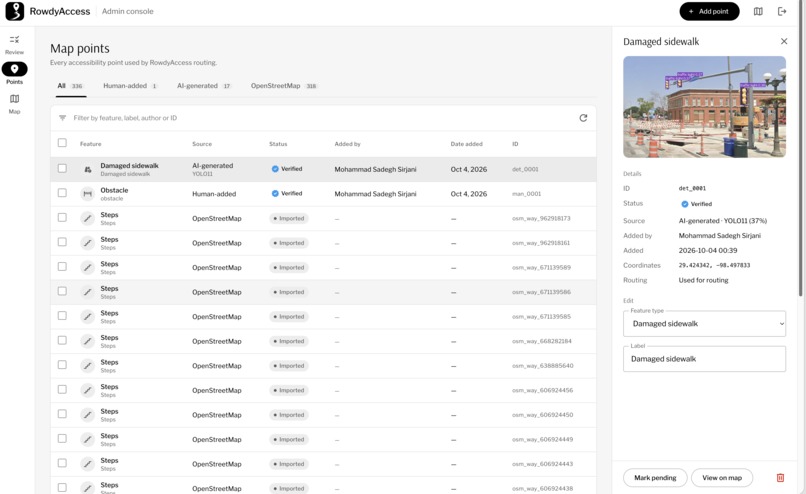Click the Damaged sidewalk row feature icon
The height and width of the screenshot is (494, 806).
tap(88, 169)
